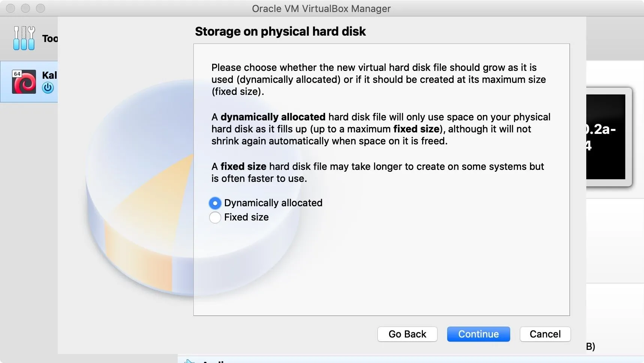Image resolution: width=644 pixels, height=363 pixels.
Task: Click the Oracle VM VirtualBox Manager title bar
Action: coord(321,8)
